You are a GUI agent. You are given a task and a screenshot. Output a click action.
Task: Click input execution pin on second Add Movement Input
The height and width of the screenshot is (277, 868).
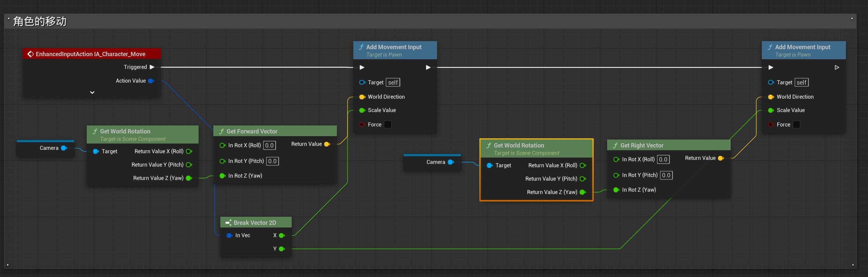coord(771,67)
